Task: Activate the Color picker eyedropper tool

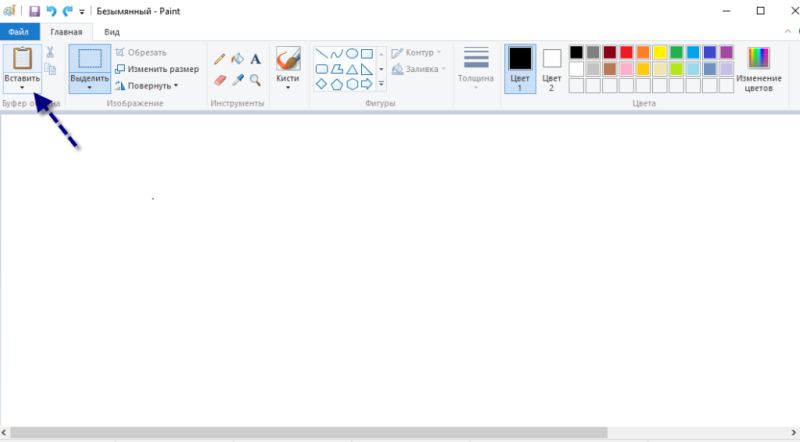Action: pyautogui.click(x=237, y=79)
